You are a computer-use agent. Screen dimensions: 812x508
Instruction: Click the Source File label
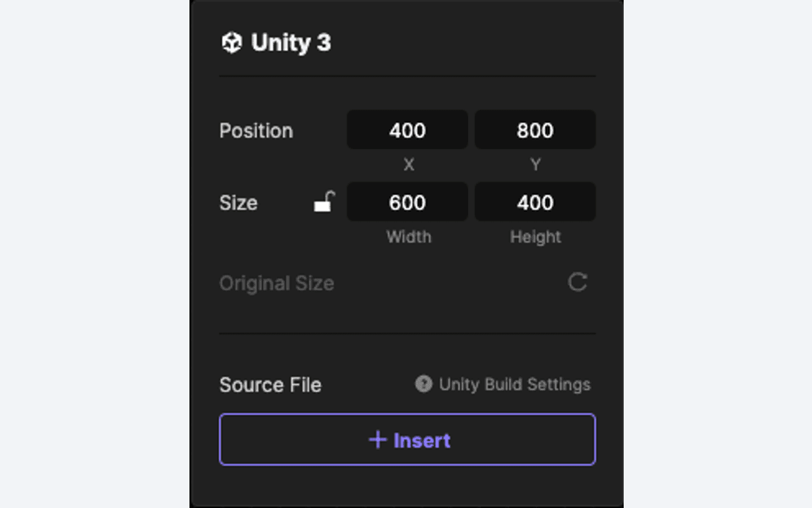tap(270, 385)
